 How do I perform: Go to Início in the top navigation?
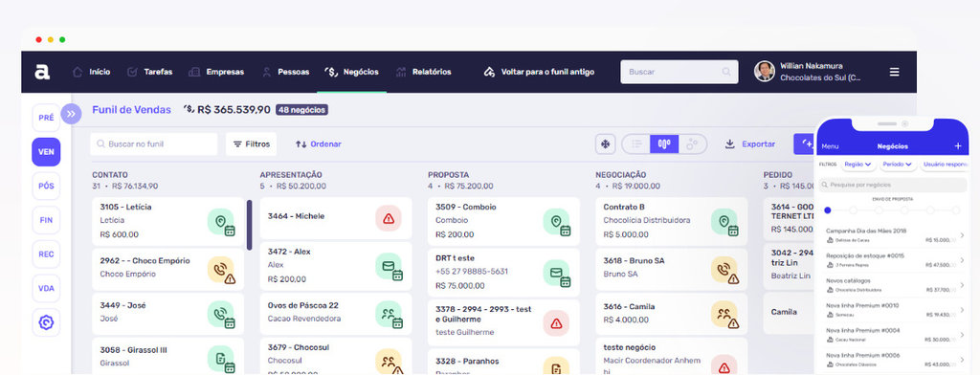(x=92, y=72)
